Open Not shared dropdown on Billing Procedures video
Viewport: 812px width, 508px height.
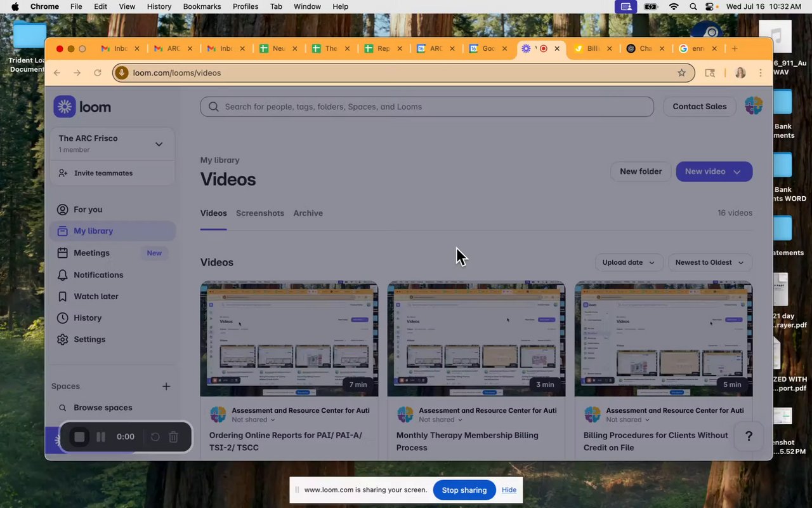click(x=628, y=420)
